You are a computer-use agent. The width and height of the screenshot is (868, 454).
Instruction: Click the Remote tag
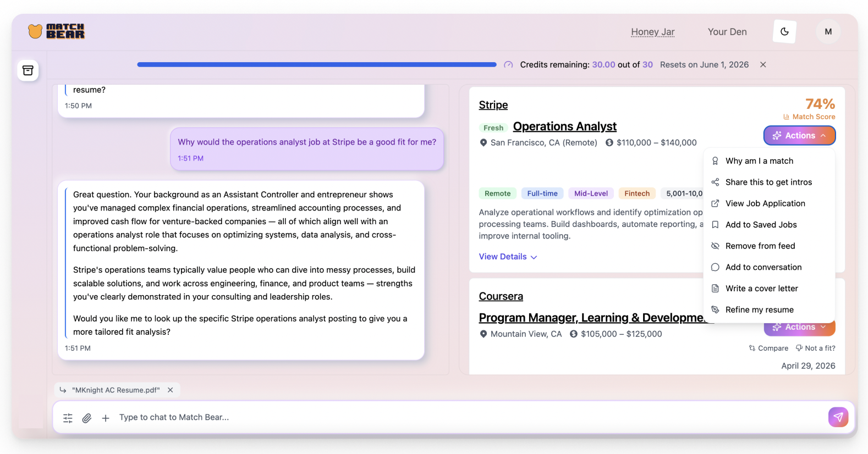pyautogui.click(x=498, y=193)
